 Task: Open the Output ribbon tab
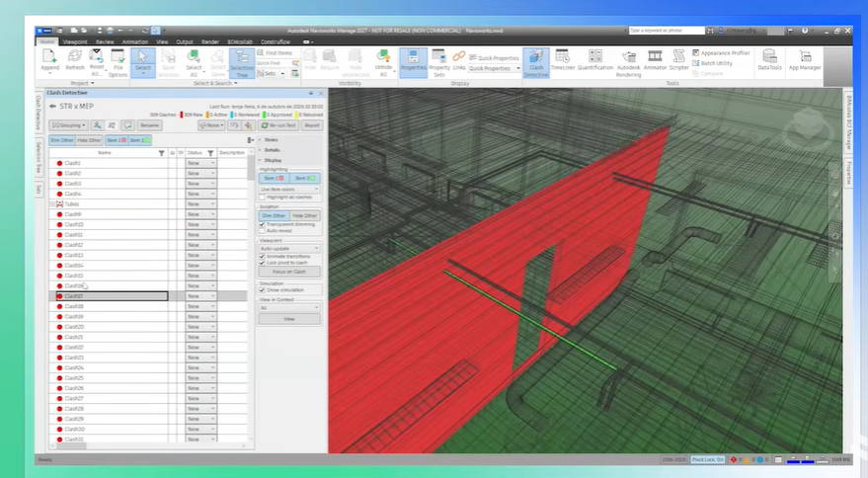coord(185,42)
